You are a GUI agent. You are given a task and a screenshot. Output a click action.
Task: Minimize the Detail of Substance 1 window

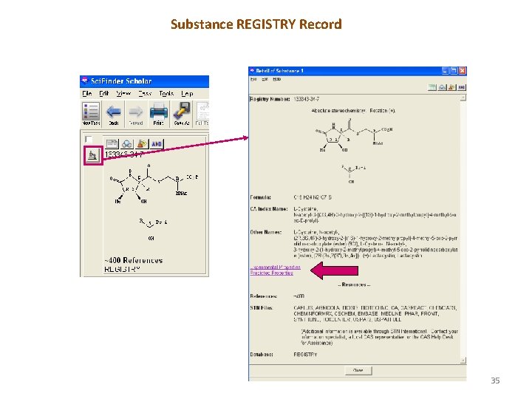point(446,71)
